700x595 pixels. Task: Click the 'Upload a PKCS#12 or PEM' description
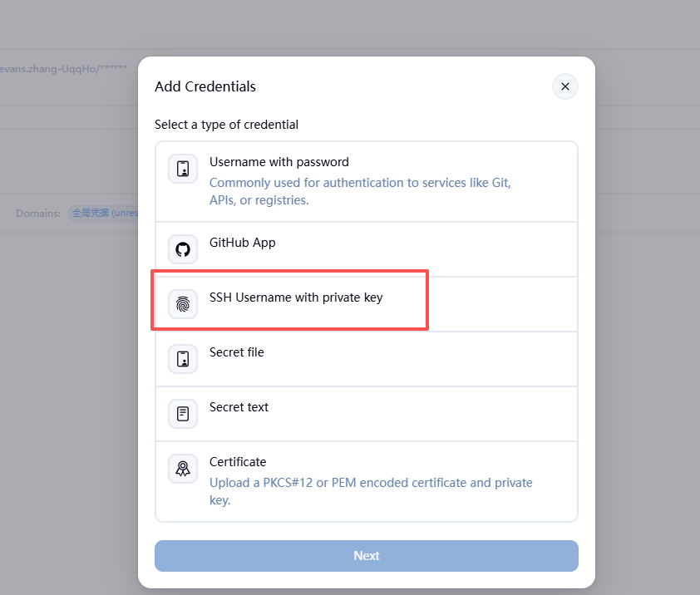tap(371, 491)
